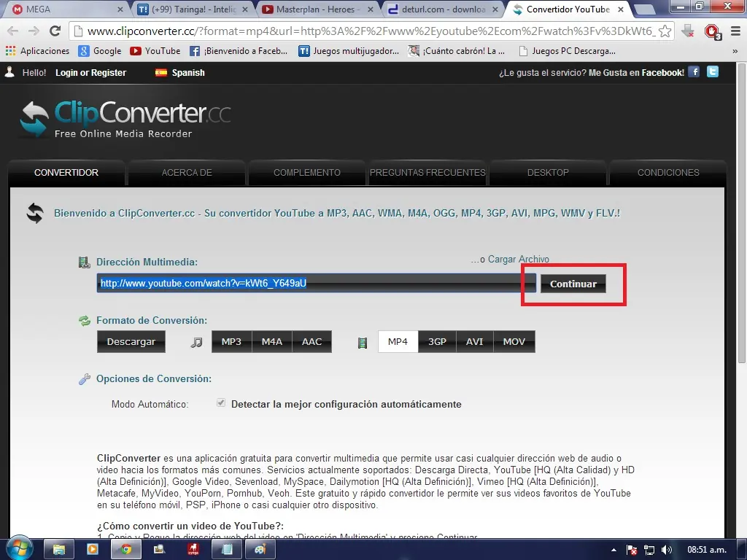This screenshot has width=747, height=560.
Task: Click Me Gusta en Facebook link
Action: [636, 73]
